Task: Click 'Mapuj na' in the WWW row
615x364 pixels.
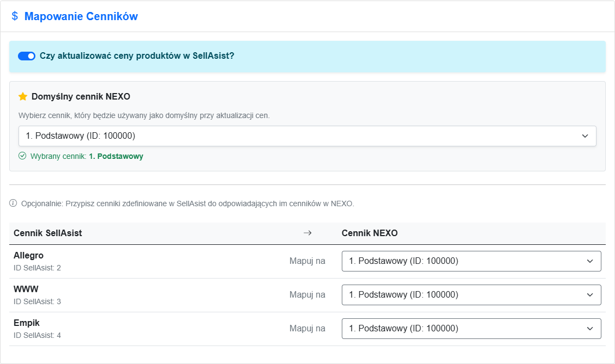Action: [x=307, y=295]
